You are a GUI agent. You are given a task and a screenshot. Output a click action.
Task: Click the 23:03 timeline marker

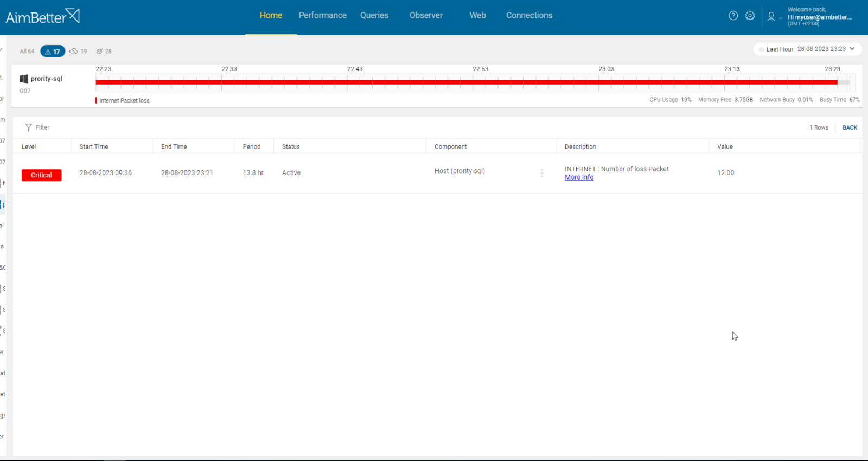point(606,69)
